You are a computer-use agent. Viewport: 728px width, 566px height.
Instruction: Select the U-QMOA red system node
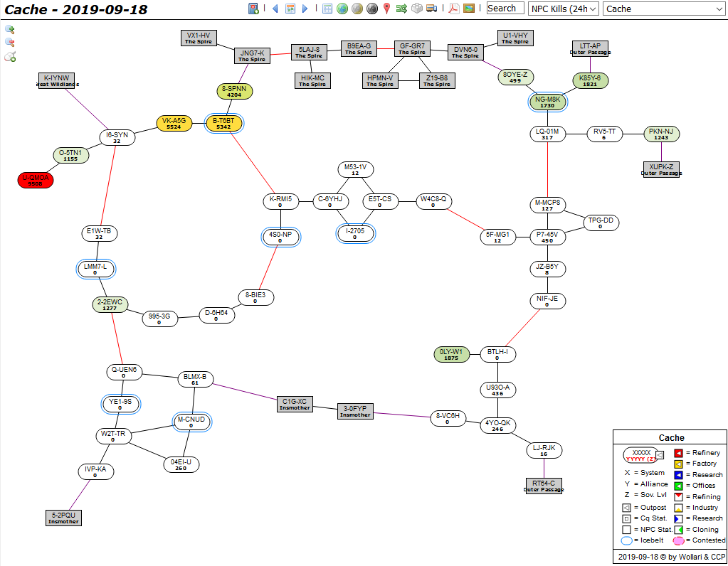pos(36,180)
